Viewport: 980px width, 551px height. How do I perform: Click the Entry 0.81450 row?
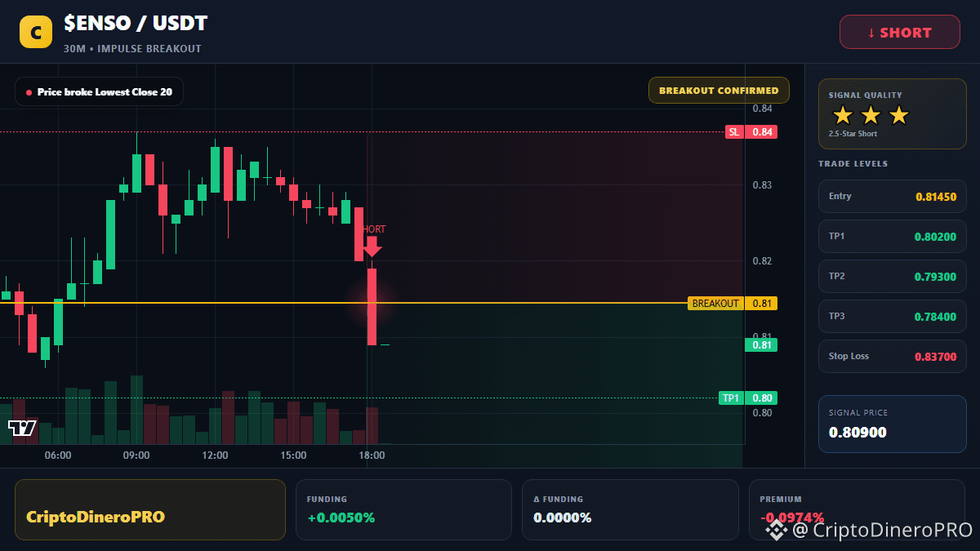[893, 196]
